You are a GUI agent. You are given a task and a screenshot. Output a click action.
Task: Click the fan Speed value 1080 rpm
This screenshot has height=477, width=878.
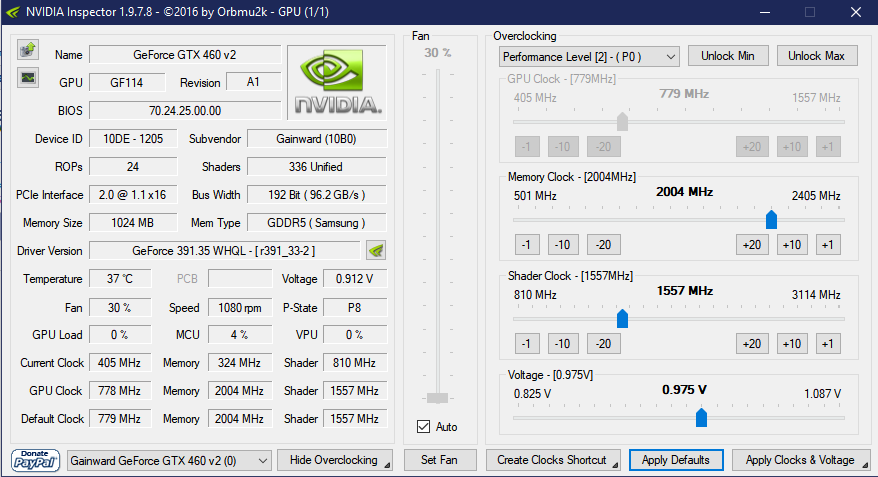coord(240,307)
